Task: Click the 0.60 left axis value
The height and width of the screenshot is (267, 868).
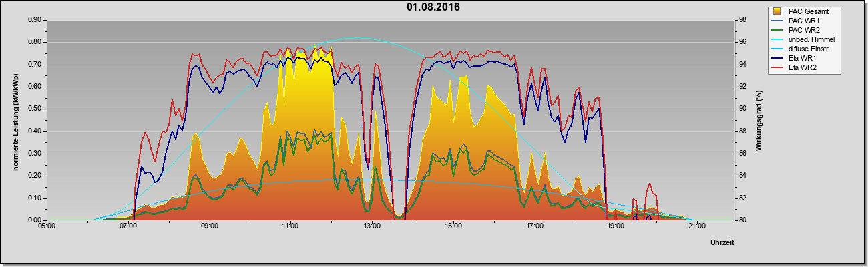Action: tap(35, 87)
